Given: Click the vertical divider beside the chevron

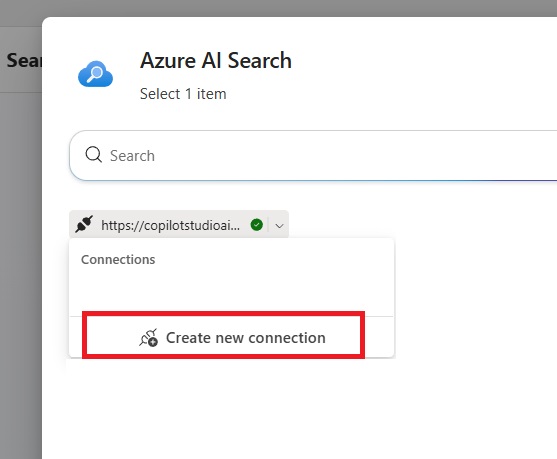Looking at the screenshot, I should 269,225.
